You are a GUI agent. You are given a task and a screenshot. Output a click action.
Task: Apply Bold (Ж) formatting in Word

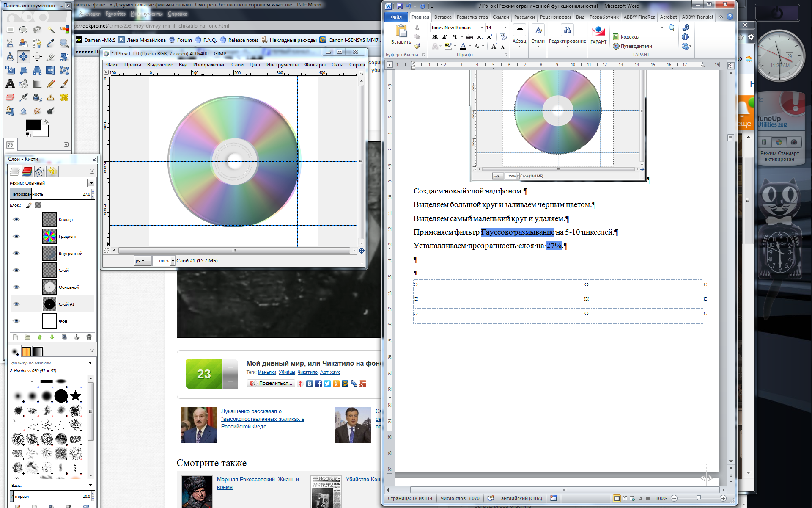click(x=435, y=37)
